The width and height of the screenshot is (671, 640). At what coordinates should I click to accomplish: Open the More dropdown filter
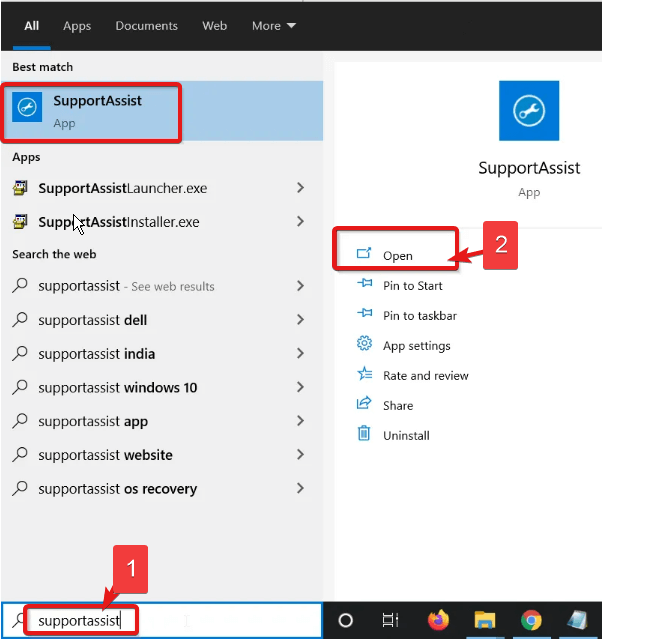(x=273, y=26)
